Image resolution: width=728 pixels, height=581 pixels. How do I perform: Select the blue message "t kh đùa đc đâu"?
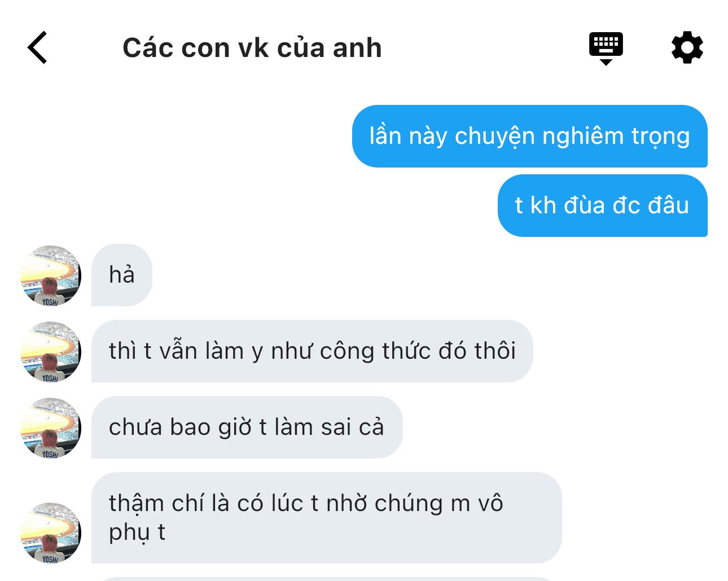point(602,205)
